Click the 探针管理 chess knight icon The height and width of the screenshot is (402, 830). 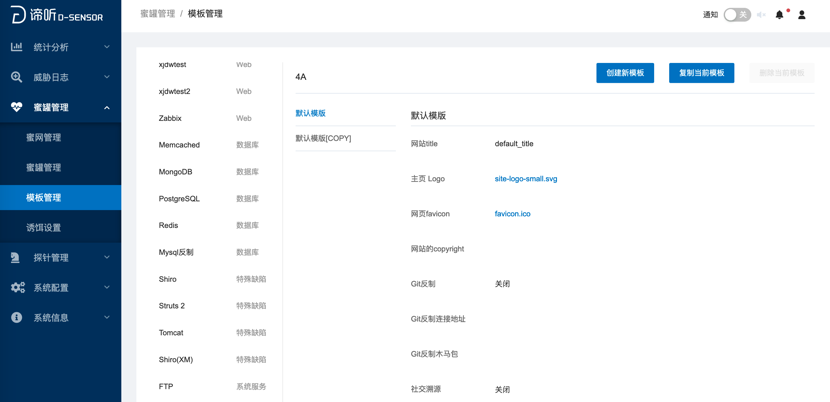click(x=17, y=257)
